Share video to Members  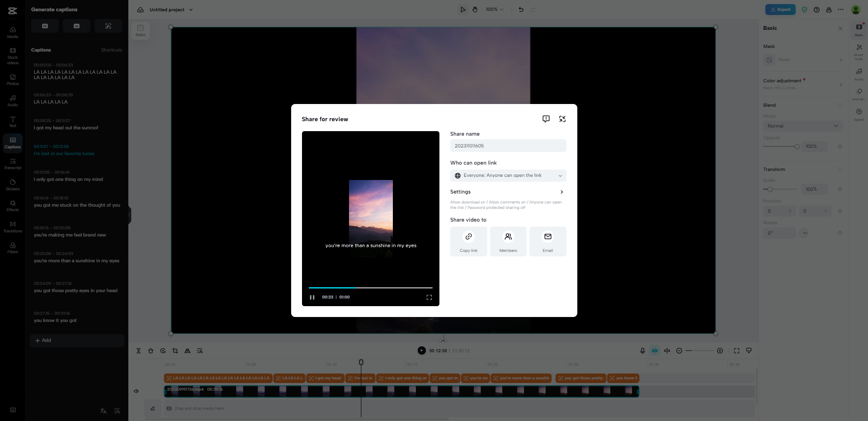click(x=508, y=241)
